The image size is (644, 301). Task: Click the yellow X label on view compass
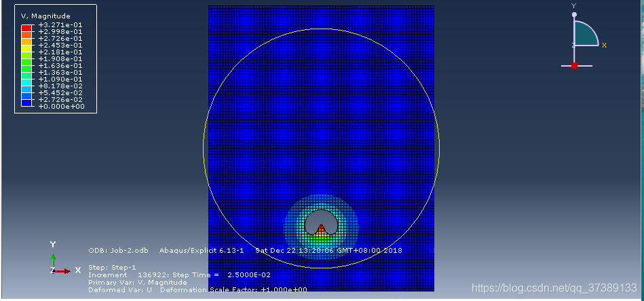pos(604,45)
